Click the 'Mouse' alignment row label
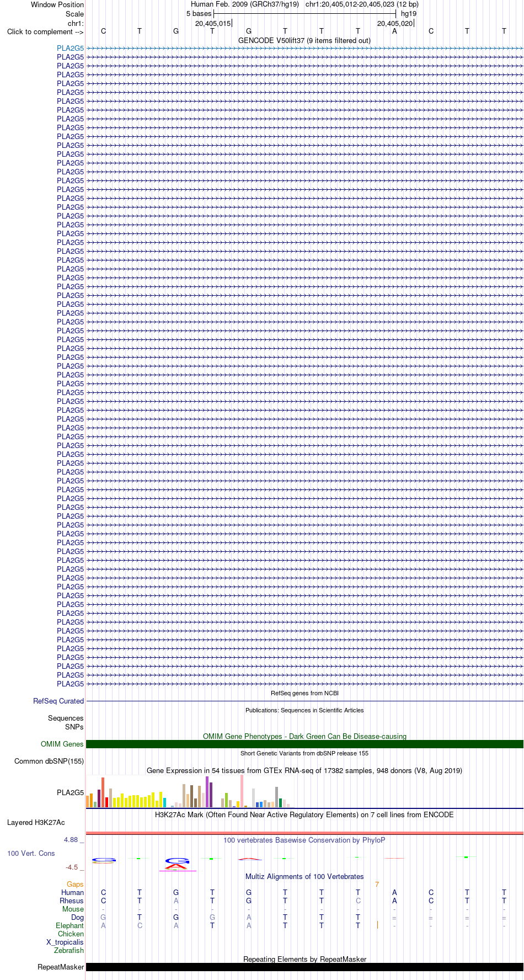The height and width of the screenshot is (980, 524). tap(73, 909)
